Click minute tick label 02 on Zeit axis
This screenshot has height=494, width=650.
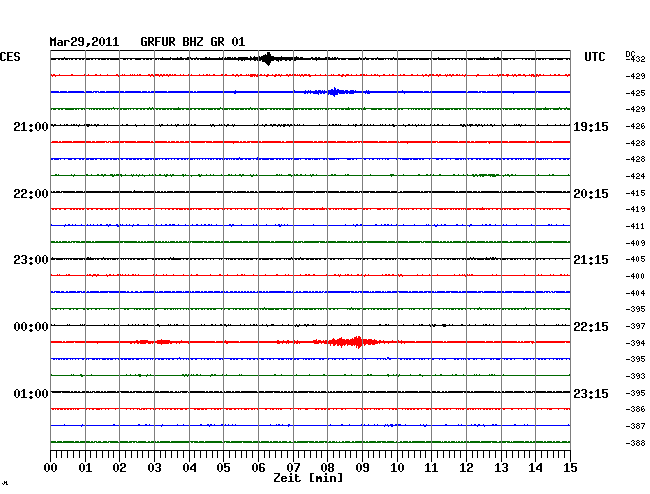coord(119,468)
